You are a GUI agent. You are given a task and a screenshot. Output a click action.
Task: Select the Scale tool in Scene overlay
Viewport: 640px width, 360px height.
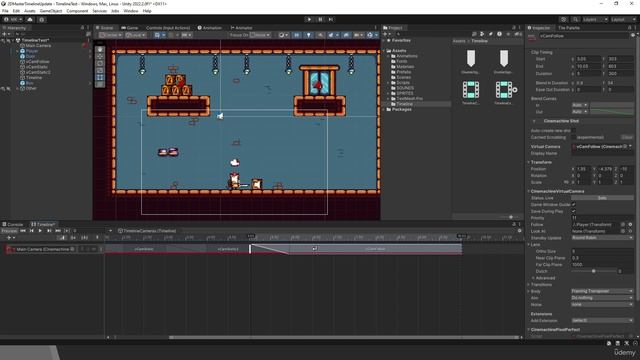click(100, 70)
